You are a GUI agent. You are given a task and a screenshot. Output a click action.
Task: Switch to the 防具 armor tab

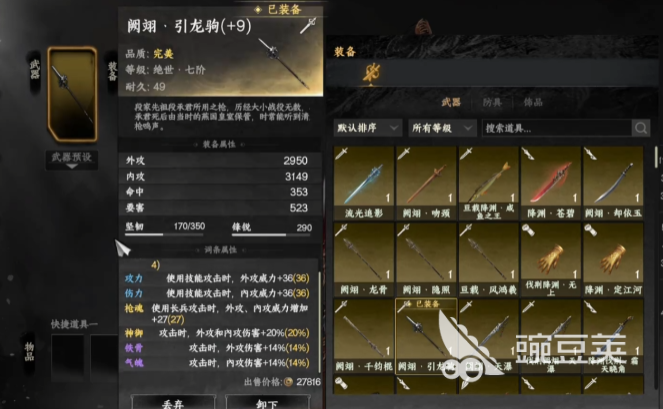pos(492,102)
